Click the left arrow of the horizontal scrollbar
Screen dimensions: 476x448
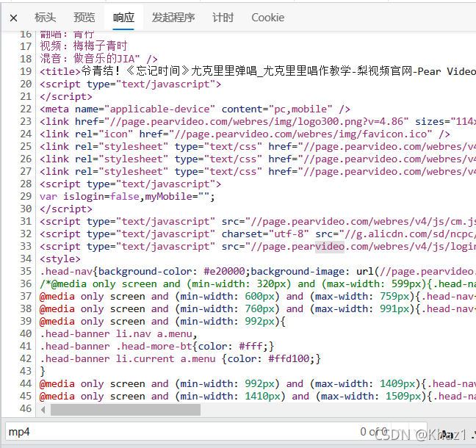click(43, 410)
